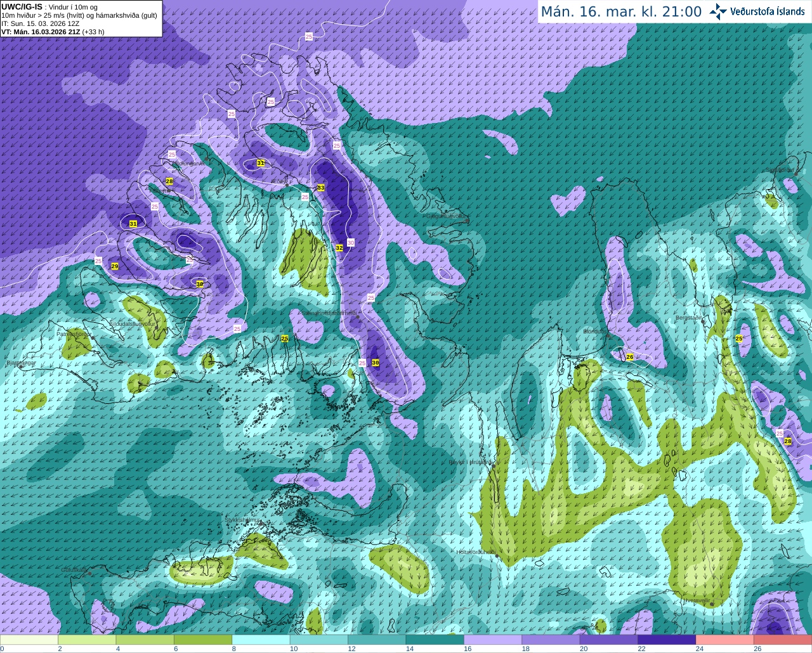
Task: Pick the 10–12 m/s turquoise legend swatch
Action: [318, 640]
